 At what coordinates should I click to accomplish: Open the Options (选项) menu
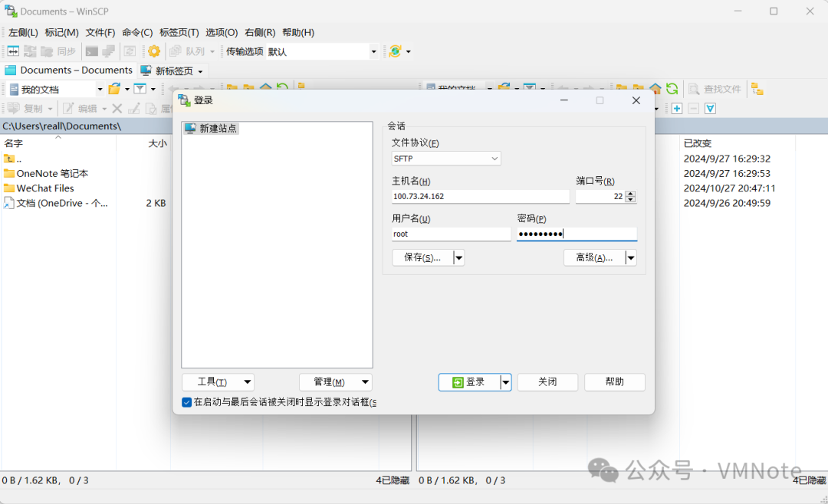click(222, 32)
